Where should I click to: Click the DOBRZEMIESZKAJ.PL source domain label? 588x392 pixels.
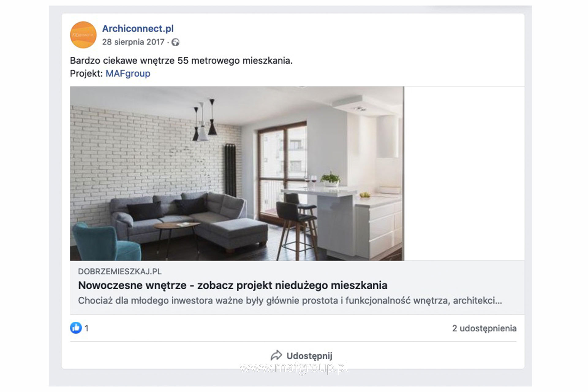pyautogui.click(x=120, y=272)
